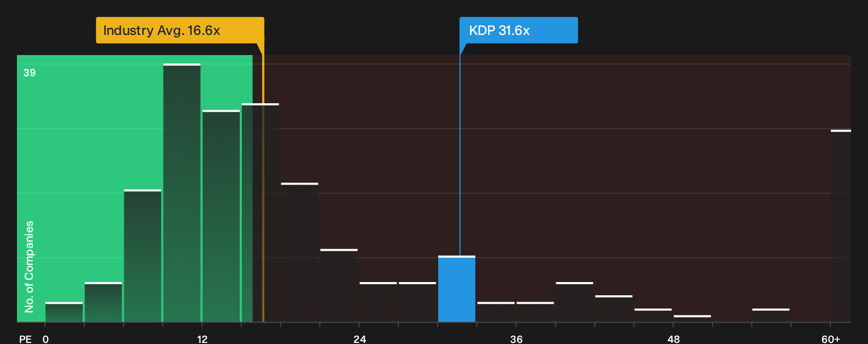Select the bar starting at PE 6

pyautogui.click(x=142, y=256)
